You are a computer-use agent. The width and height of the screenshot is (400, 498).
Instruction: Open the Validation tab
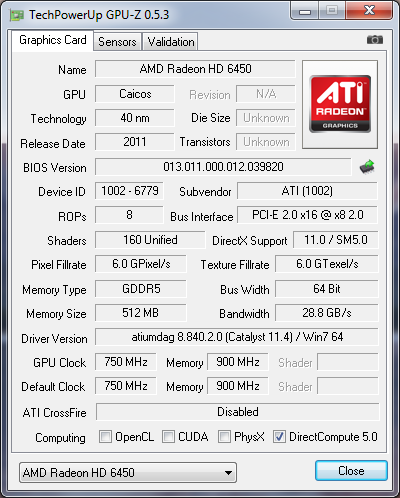click(x=171, y=42)
